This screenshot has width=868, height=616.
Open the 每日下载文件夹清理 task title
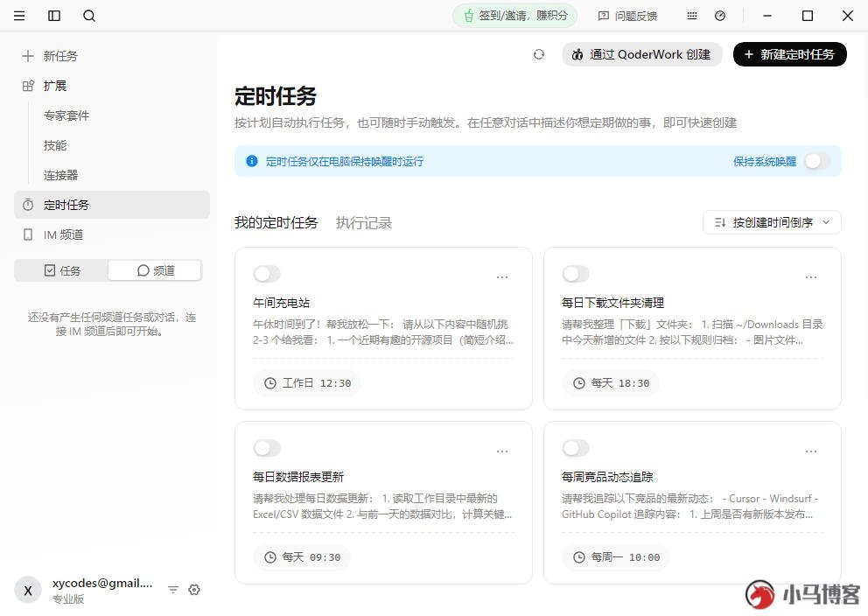point(612,303)
